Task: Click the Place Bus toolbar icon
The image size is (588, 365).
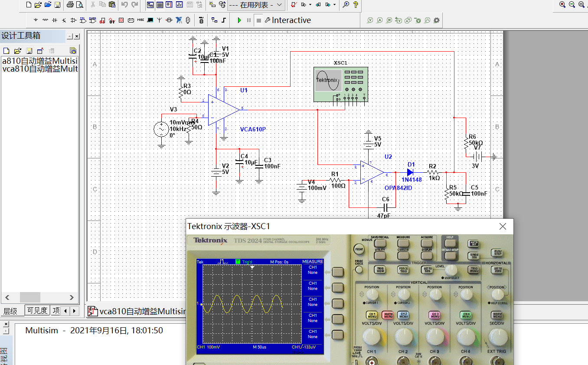Action: [x=224, y=20]
